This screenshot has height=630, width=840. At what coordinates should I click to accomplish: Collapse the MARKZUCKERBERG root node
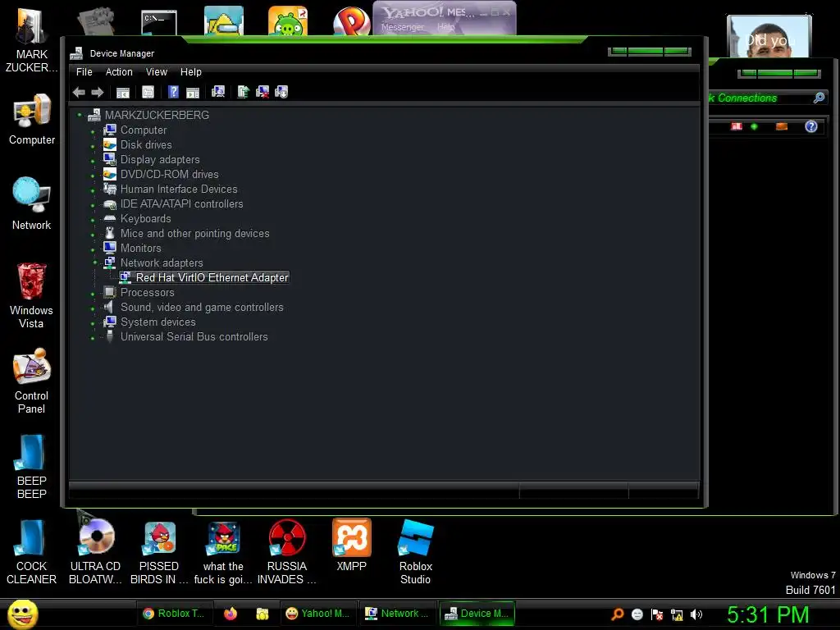point(80,115)
